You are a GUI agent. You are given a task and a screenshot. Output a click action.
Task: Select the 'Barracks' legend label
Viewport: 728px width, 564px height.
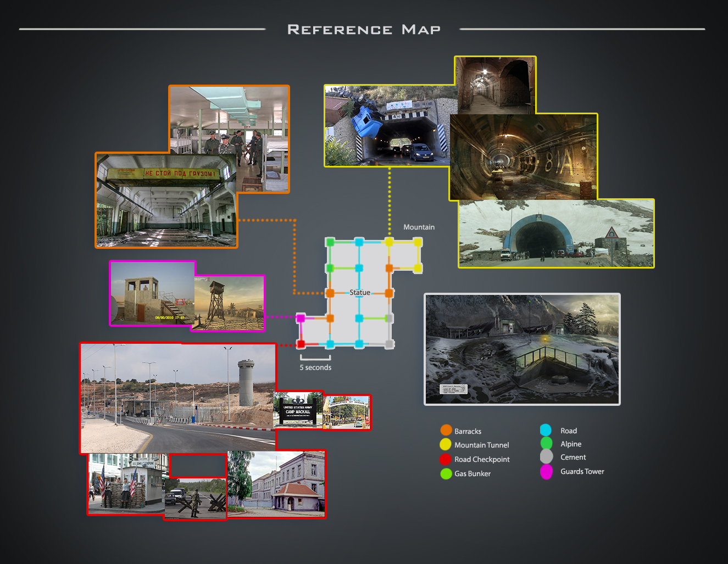click(468, 432)
